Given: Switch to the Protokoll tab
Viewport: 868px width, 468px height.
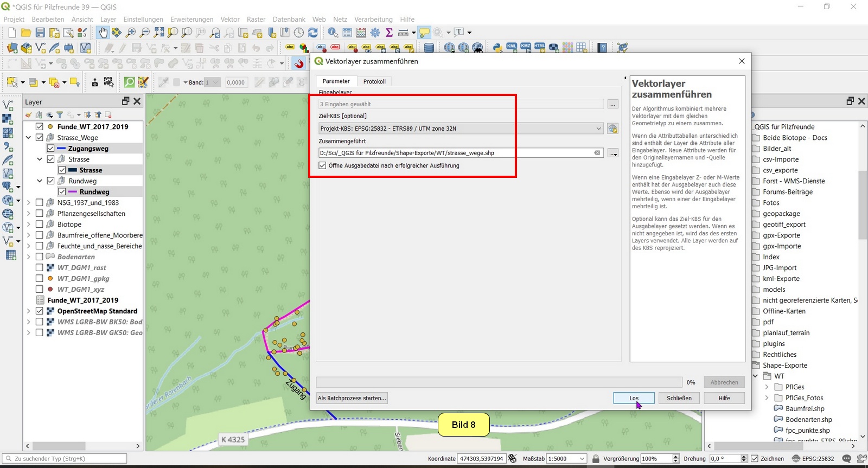Looking at the screenshot, I should [374, 81].
